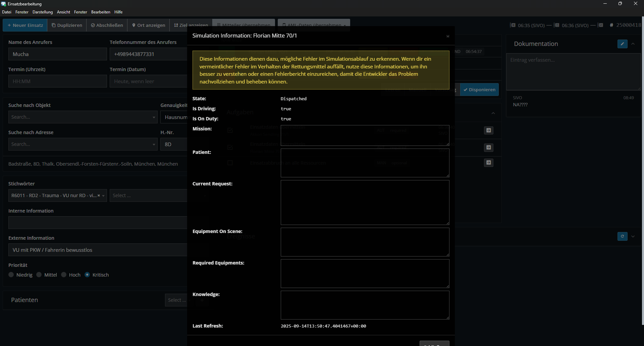The height and width of the screenshot is (346, 644).
Task: Click the Disponieren button
Action: coord(479,90)
